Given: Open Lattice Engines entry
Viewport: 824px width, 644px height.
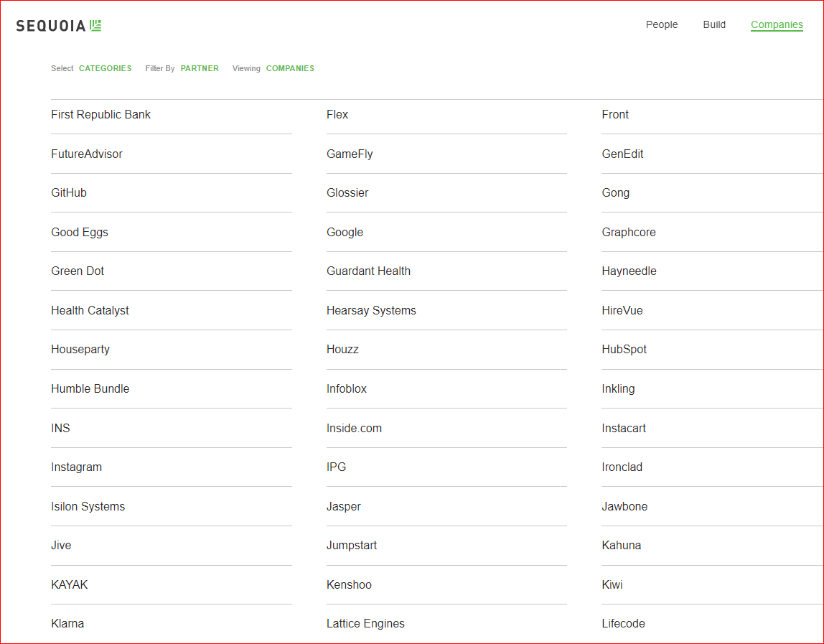Looking at the screenshot, I should pyautogui.click(x=365, y=624).
